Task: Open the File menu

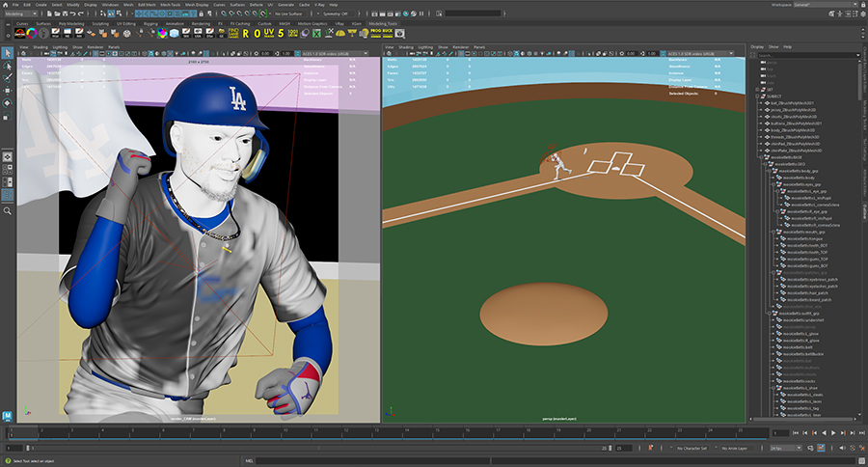Action: pos(16,5)
